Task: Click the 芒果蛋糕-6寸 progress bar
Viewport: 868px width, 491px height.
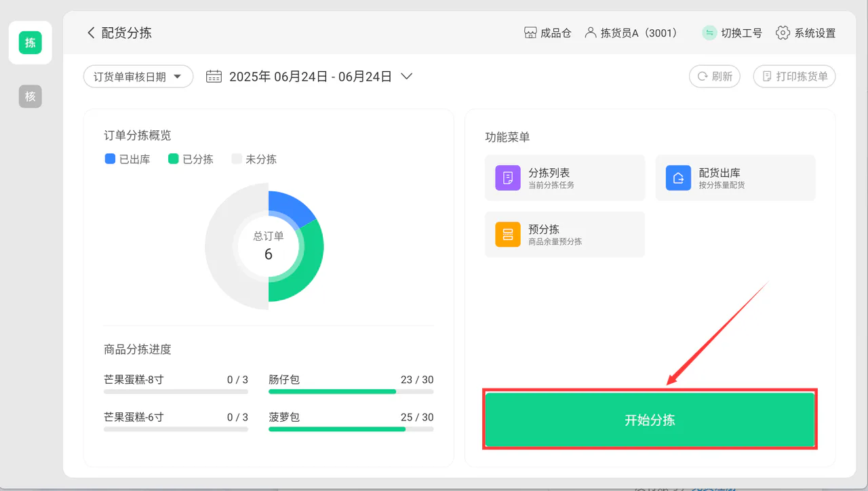Action: click(176, 429)
